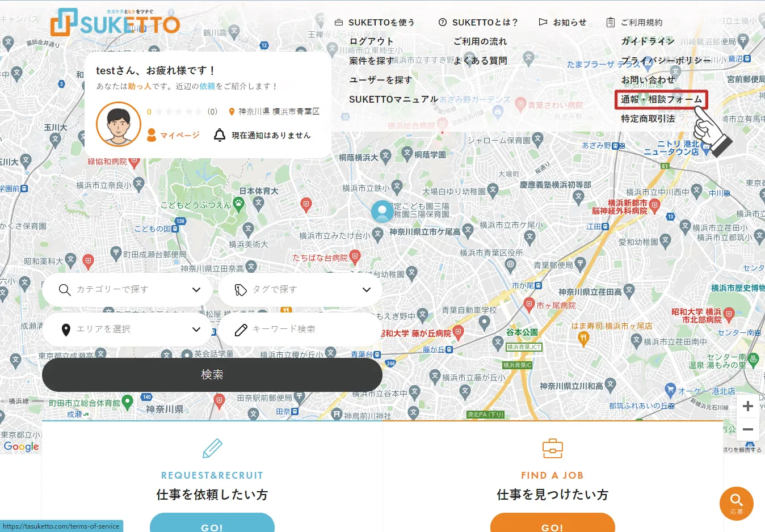Click the pencil icon in キーワード検索
Screen dimensions: 765x532
[x=241, y=330]
